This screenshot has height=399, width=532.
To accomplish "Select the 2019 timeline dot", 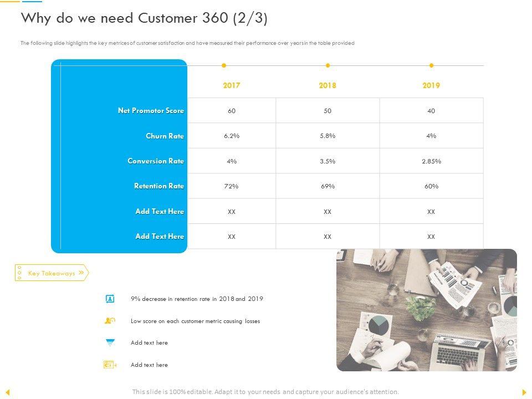I will pyautogui.click(x=431, y=65).
